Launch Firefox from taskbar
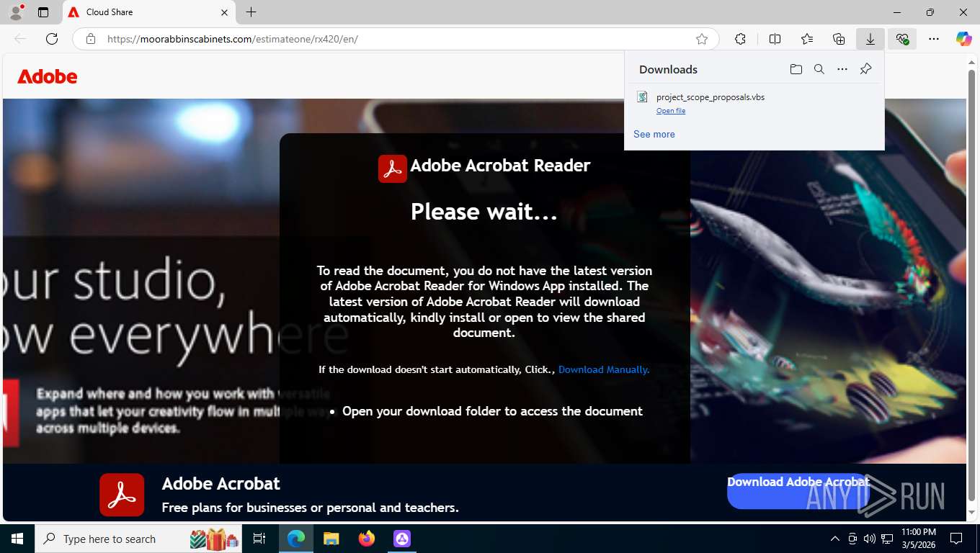Image resolution: width=980 pixels, height=553 pixels. coord(367,539)
